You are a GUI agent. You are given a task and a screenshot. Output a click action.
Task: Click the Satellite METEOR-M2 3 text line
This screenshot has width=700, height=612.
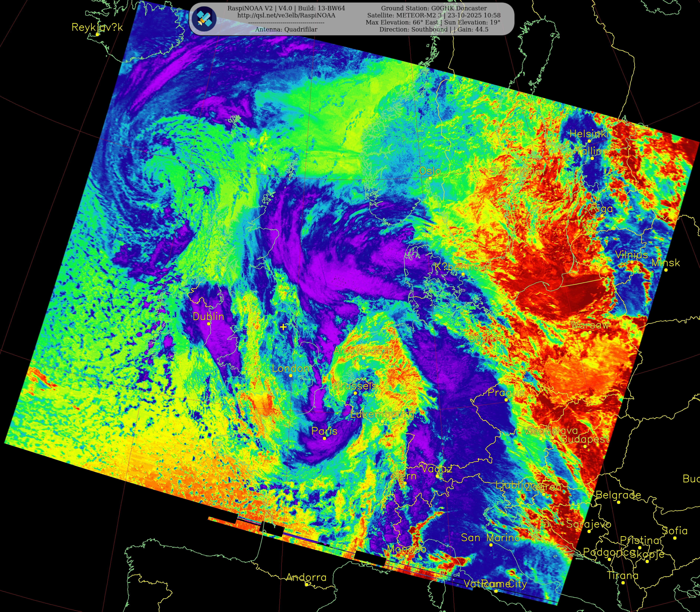coord(434,15)
